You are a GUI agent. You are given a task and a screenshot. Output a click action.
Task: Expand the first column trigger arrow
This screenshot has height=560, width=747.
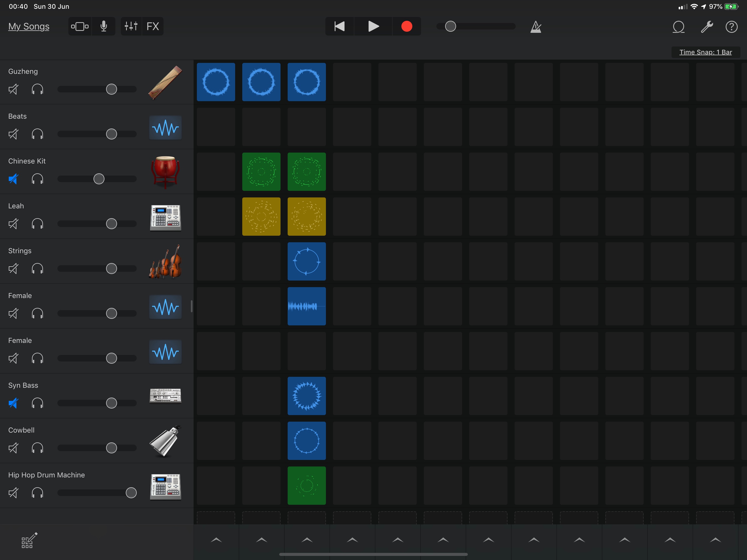tap(216, 540)
